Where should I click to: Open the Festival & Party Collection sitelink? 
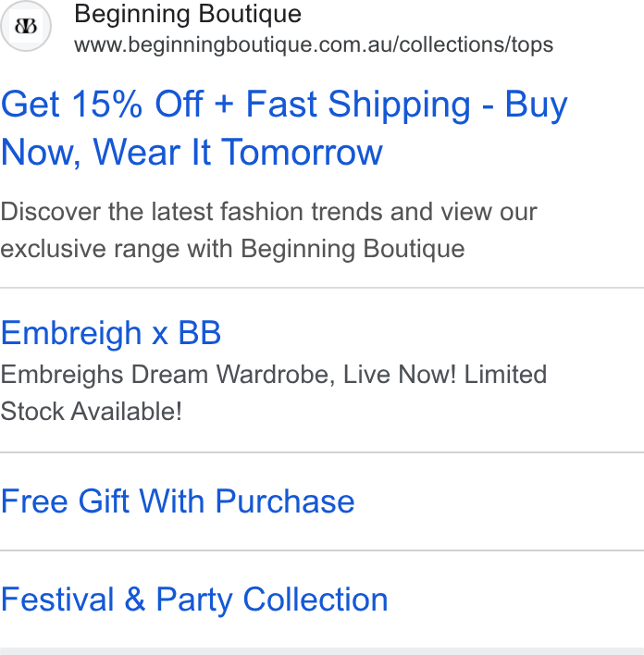(x=194, y=599)
